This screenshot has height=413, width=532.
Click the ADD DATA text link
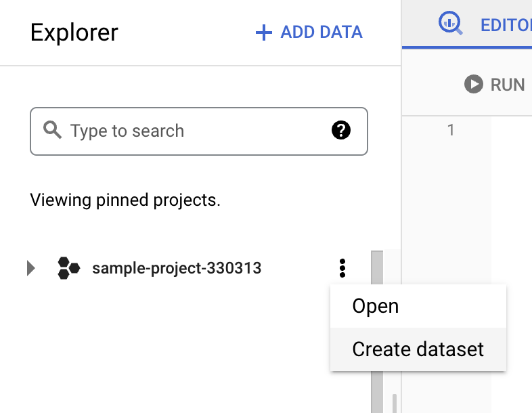322,32
